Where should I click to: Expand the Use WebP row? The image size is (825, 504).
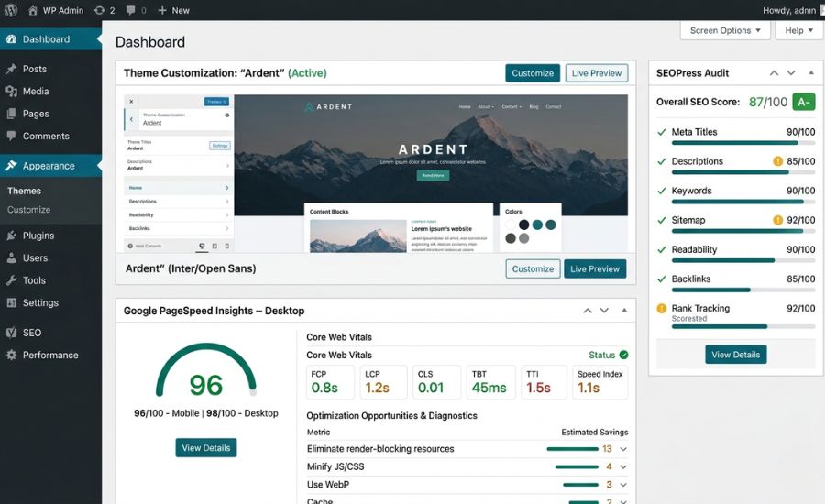pyautogui.click(x=623, y=485)
